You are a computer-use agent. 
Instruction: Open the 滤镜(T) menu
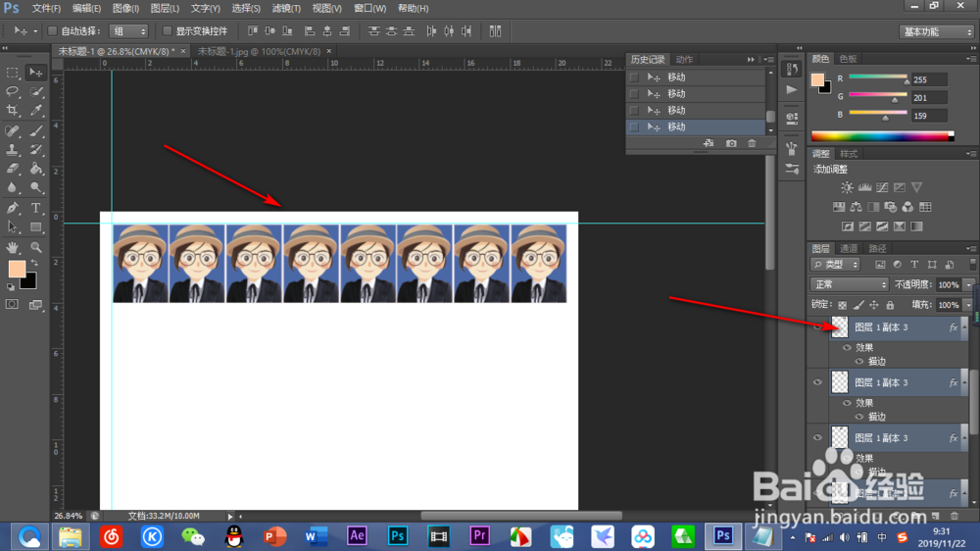point(286,8)
